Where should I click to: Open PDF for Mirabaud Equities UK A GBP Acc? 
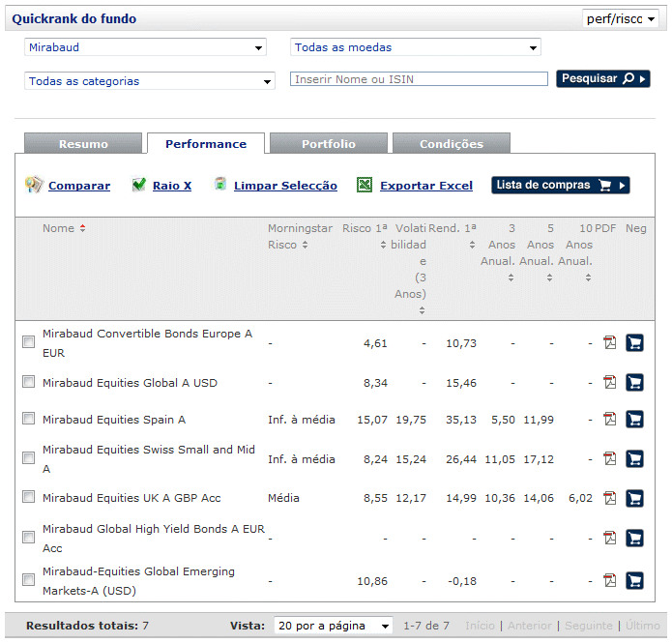point(610,498)
